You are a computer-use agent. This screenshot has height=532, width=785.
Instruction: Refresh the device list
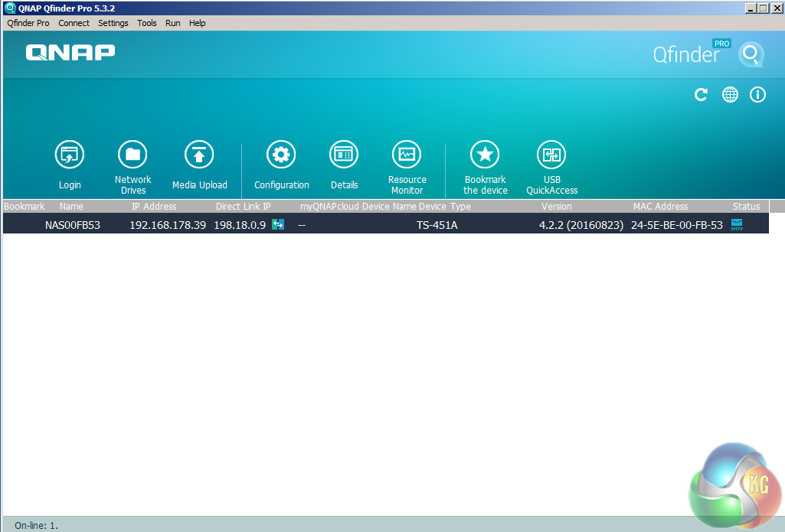pyautogui.click(x=701, y=95)
